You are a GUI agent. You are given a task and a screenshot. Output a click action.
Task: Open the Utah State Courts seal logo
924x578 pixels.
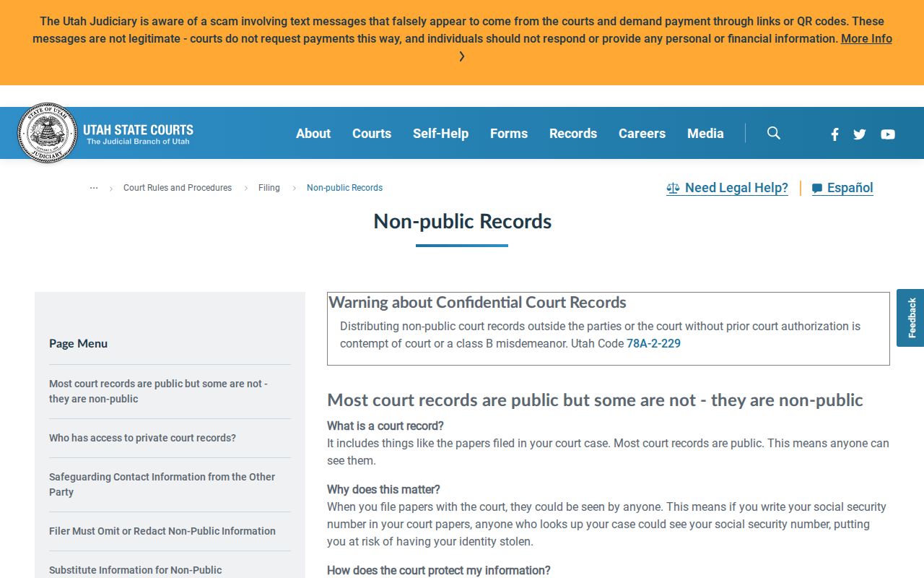pos(47,133)
